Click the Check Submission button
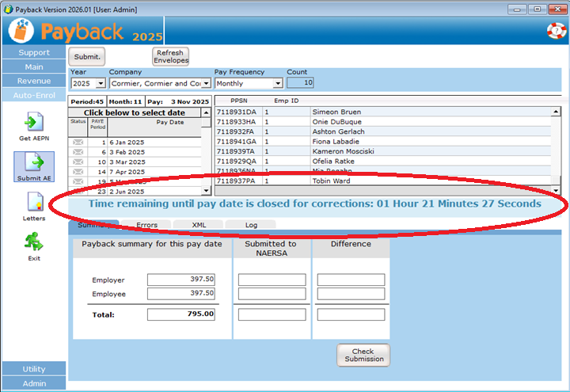 [363, 356]
